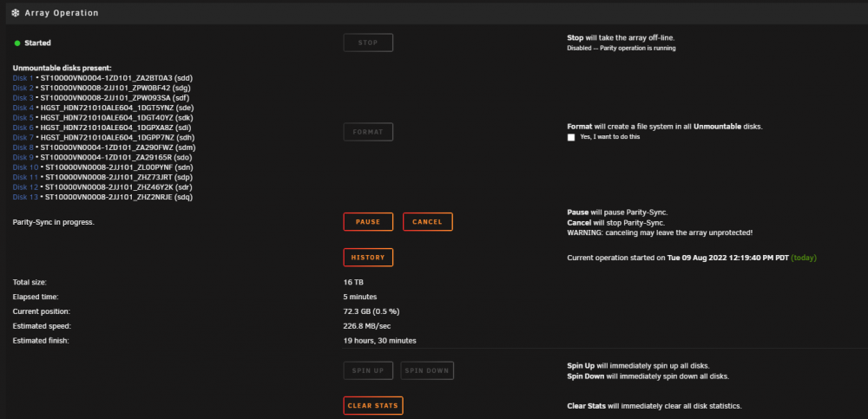The image size is (868, 419).
Task: Click 'Stop will take the array off-line.' description
Action: (621, 38)
